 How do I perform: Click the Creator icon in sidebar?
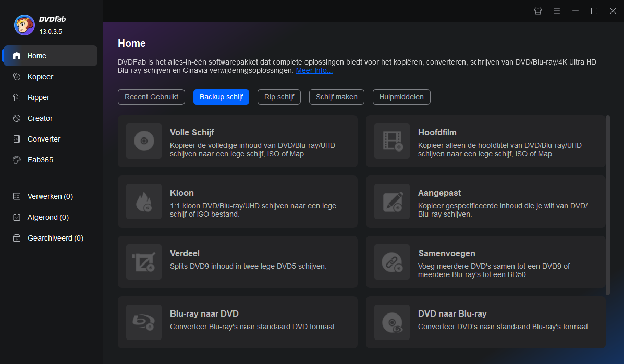[17, 118]
